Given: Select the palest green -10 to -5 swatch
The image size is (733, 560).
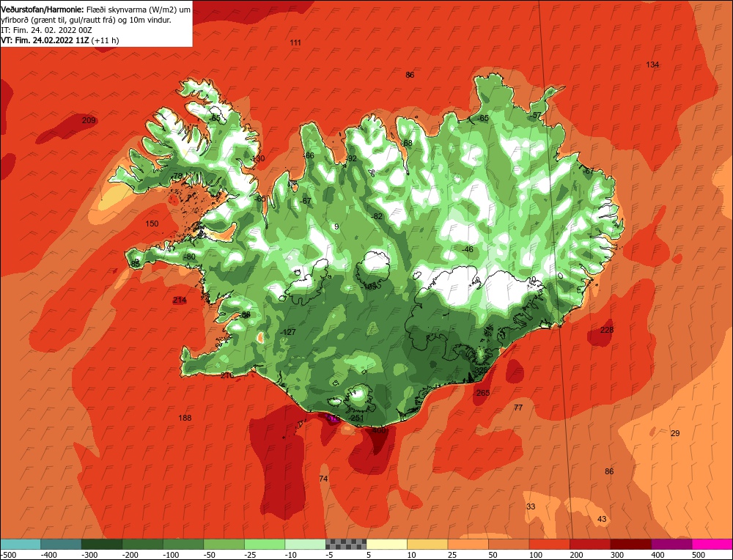Looking at the screenshot, I should (x=305, y=544).
